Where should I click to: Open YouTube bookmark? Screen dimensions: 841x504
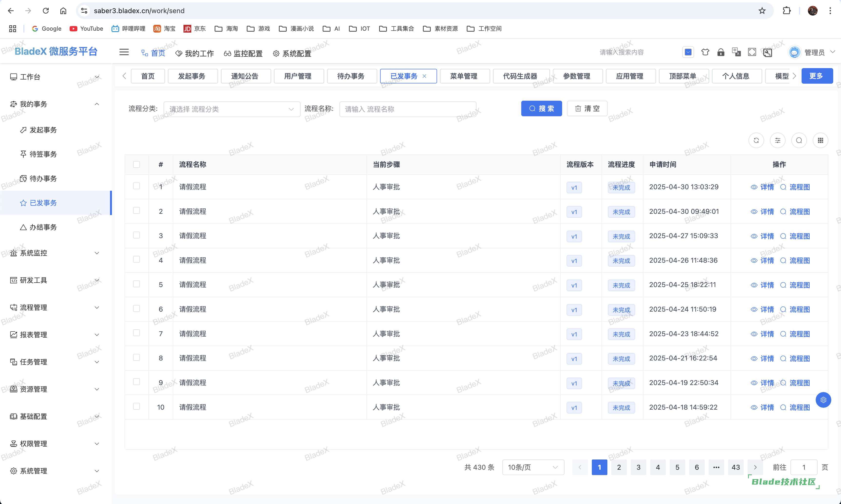86,28
